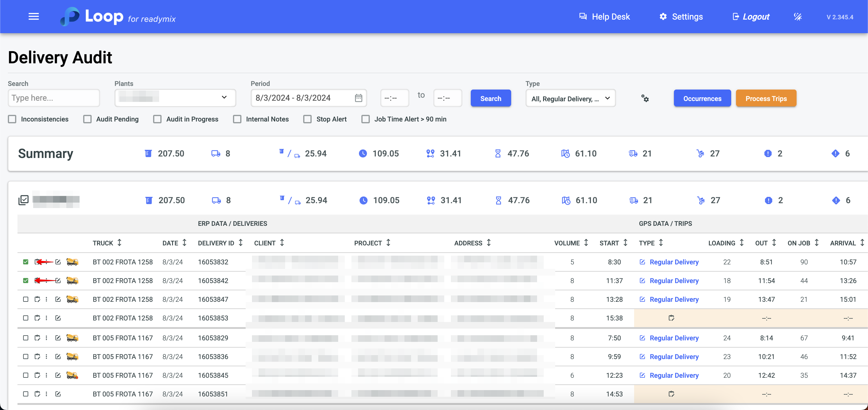Click clipboard icon for delivery 16053836
868x410 pixels.
37,357
